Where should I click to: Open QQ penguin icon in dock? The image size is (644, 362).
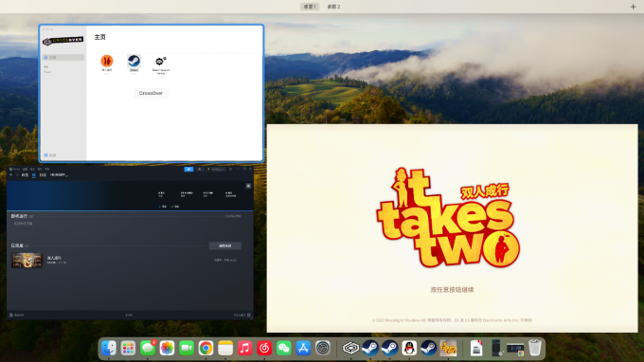pos(409,348)
